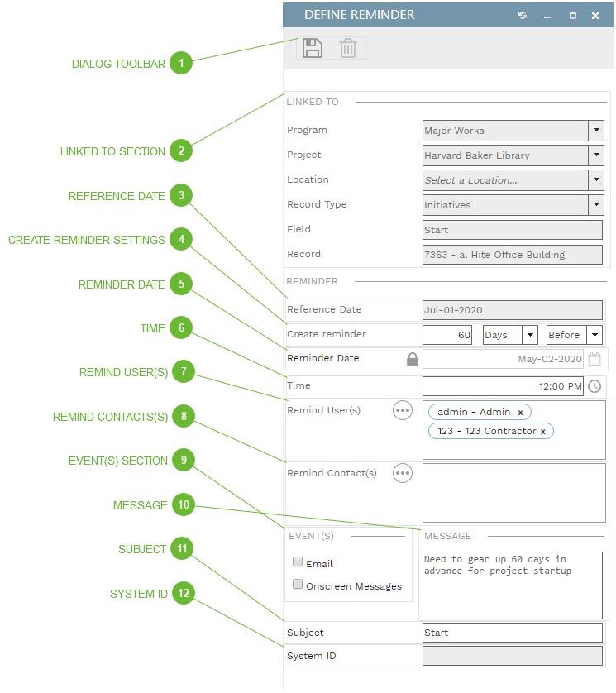Screen dimensions: 616x693
Task: Remove the admin - Admin user tag
Action: click(x=520, y=412)
